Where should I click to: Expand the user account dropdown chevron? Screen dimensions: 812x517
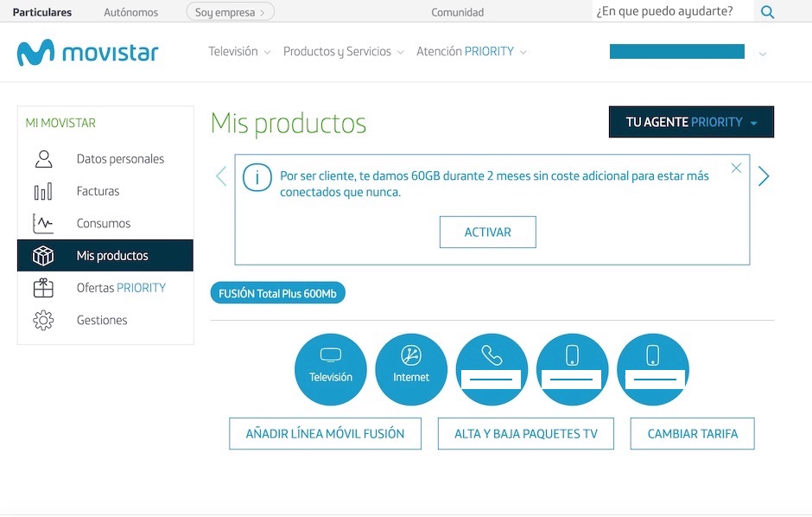pos(762,54)
